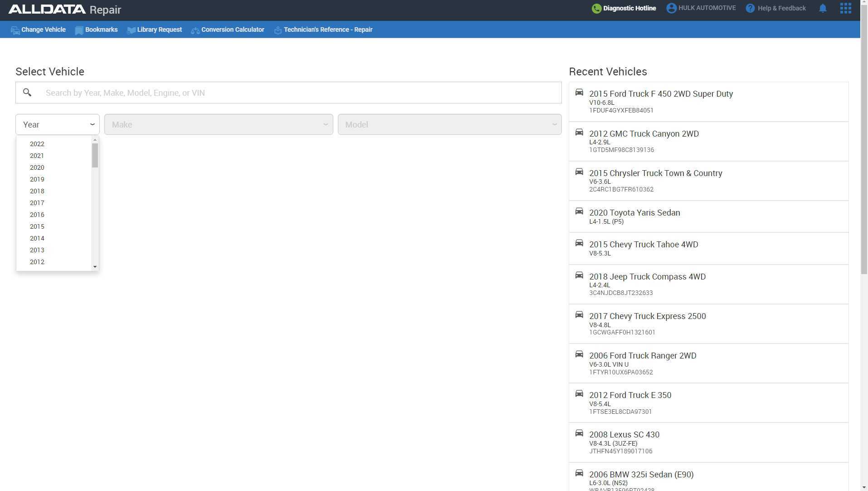The image size is (868, 491).
Task: Click the ALLDATA Repair logo
Action: 65,10
